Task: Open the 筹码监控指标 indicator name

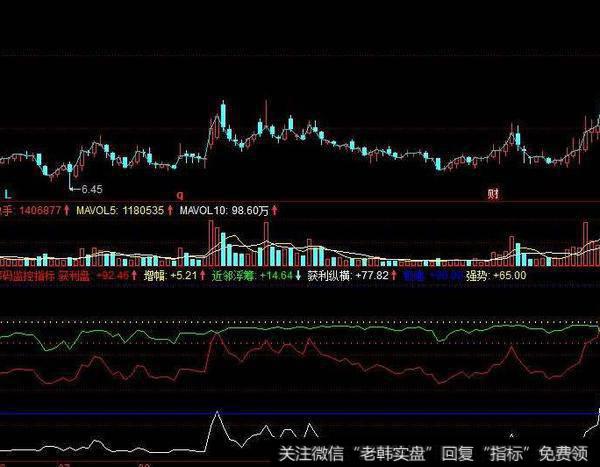Action: pos(27,272)
